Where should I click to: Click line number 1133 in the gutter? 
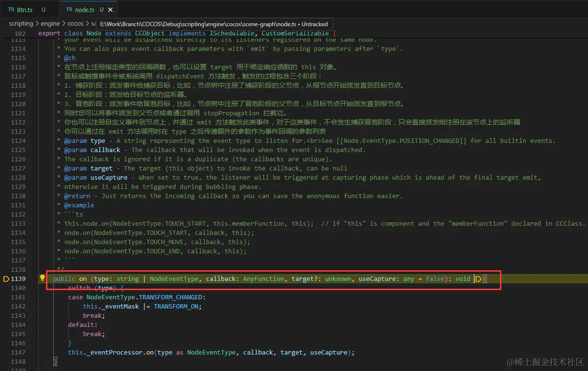(x=18, y=224)
